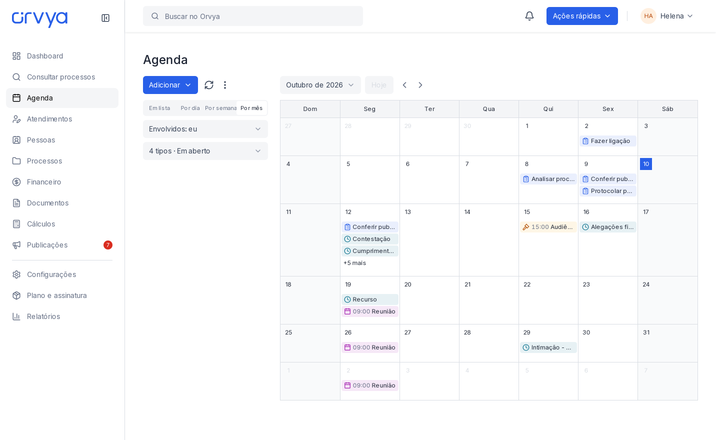Click the Agenda calendar icon in sidebar
The image size is (720, 440).
pyautogui.click(x=17, y=98)
